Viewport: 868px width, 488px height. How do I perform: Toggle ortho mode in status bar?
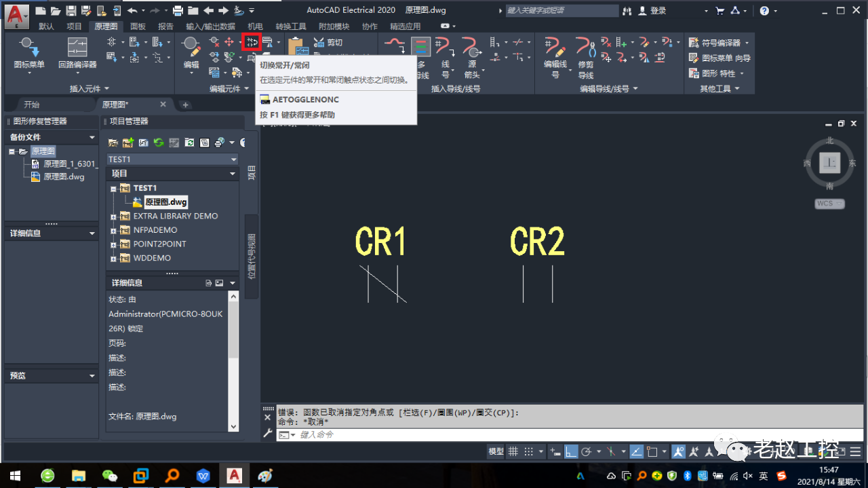click(x=571, y=451)
